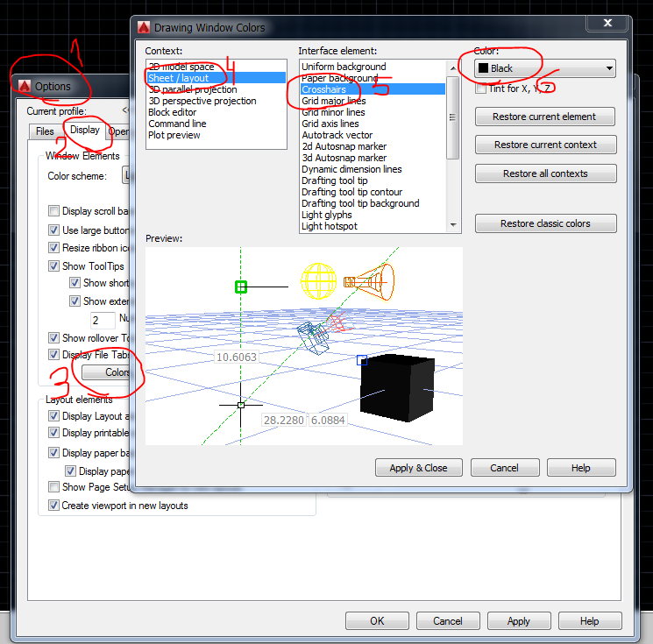Click Apply & Close button

point(419,468)
